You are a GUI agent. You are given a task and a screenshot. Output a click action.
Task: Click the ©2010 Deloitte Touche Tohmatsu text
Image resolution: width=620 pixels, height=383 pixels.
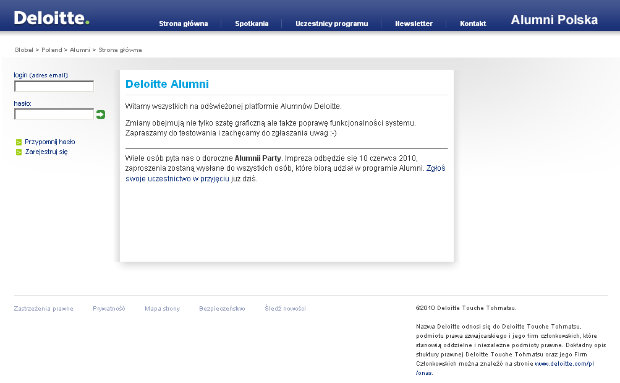click(x=466, y=308)
